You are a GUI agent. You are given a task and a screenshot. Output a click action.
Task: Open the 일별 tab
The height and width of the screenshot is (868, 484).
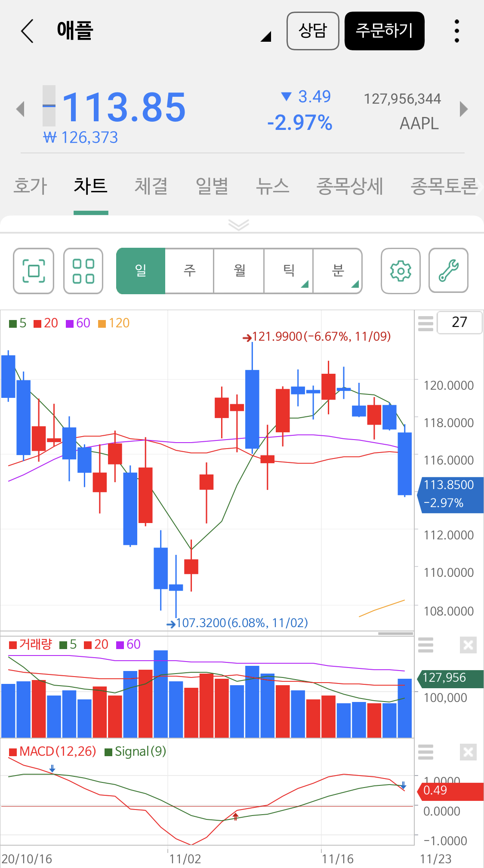point(212,186)
